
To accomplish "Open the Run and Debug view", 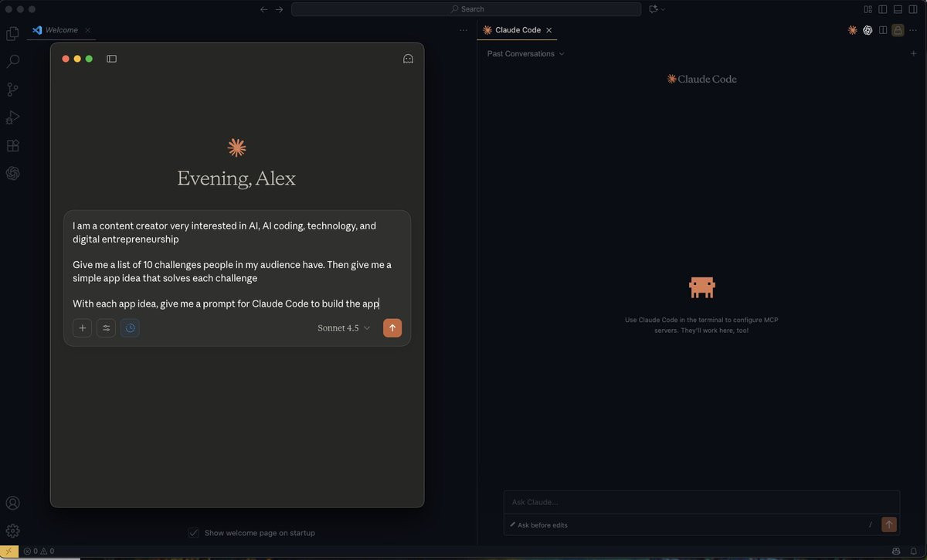I will point(12,117).
